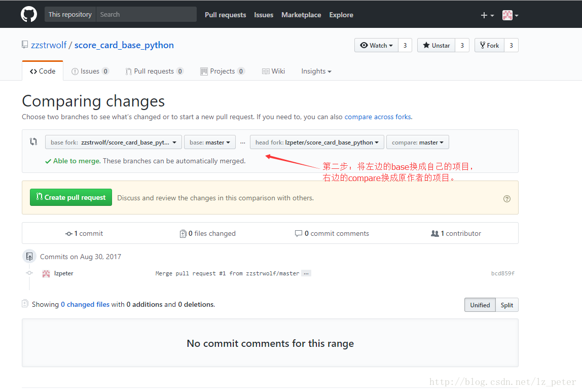
Task: Open the Merge pull request #1 commit message
Action: (x=227, y=273)
